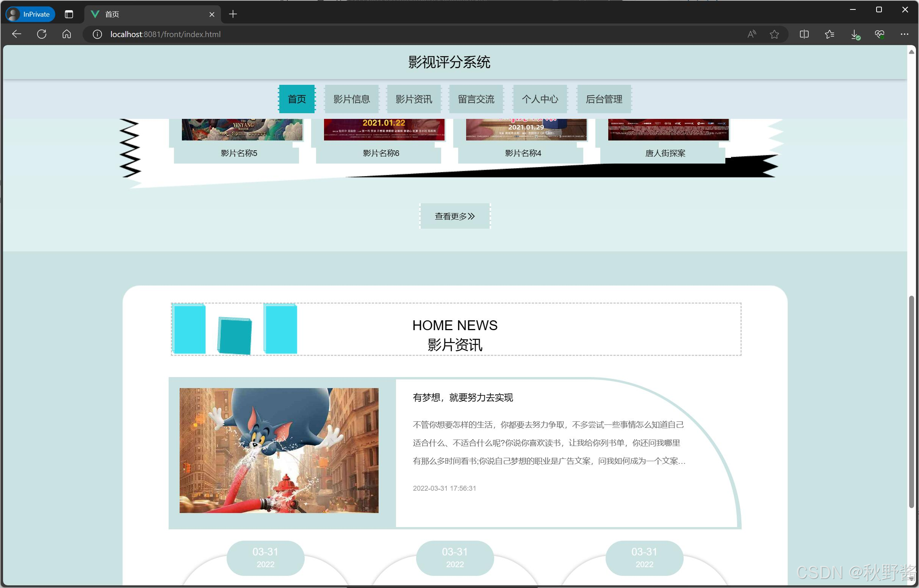
Task: Add page to favorites star icon
Action: point(774,34)
